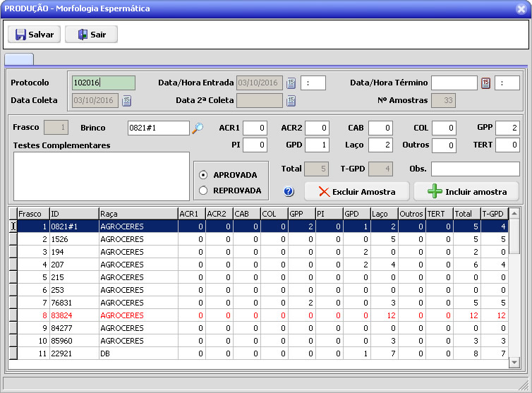Exit using the Sair button

(x=91, y=35)
